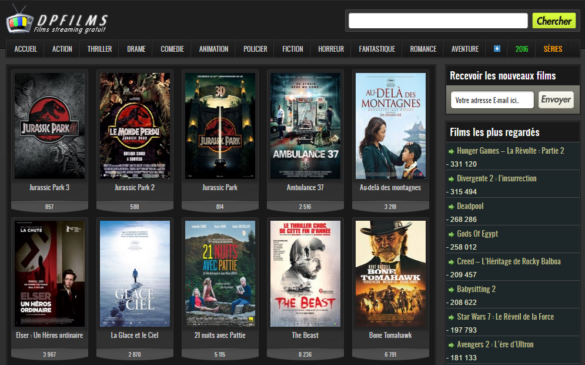This screenshot has height=365, width=585.
Task: Open Creed – L'Héritage de Rocky Balboa
Action: 509,261
